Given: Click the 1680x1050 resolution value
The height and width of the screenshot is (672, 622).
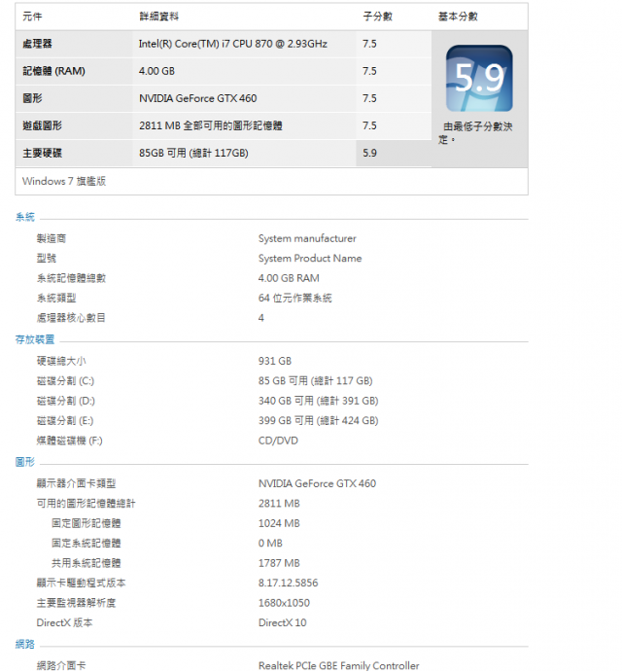Looking at the screenshot, I should click(284, 603).
